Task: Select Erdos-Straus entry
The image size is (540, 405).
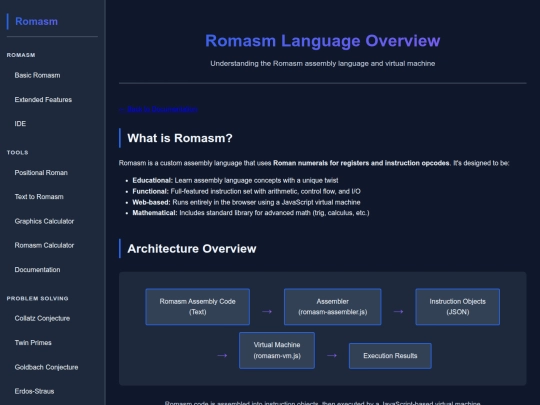Action: [34, 391]
